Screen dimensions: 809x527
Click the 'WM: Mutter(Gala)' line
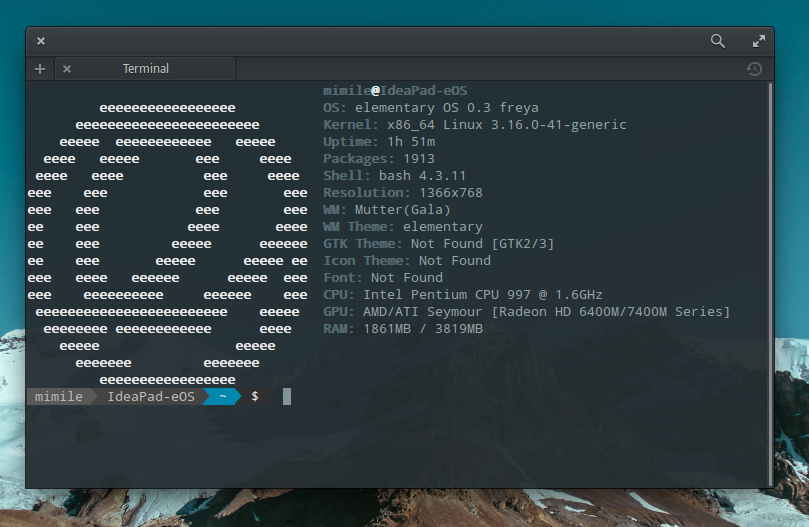pyautogui.click(x=387, y=210)
